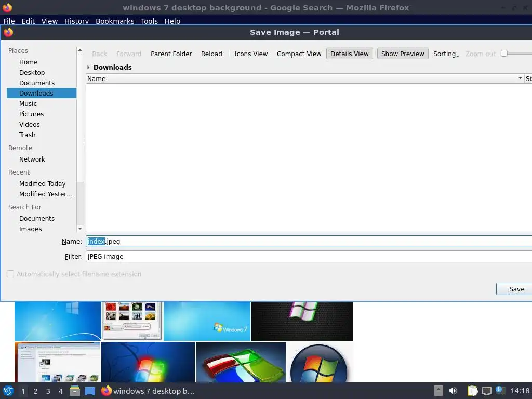532x399 pixels.
Task: Select Images under Search For
Action: (x=42, y=229)
